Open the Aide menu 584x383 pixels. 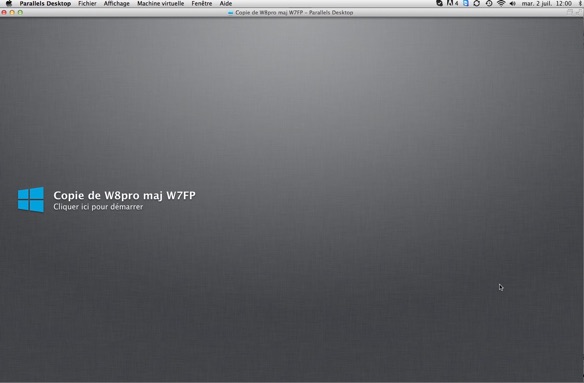226,3
